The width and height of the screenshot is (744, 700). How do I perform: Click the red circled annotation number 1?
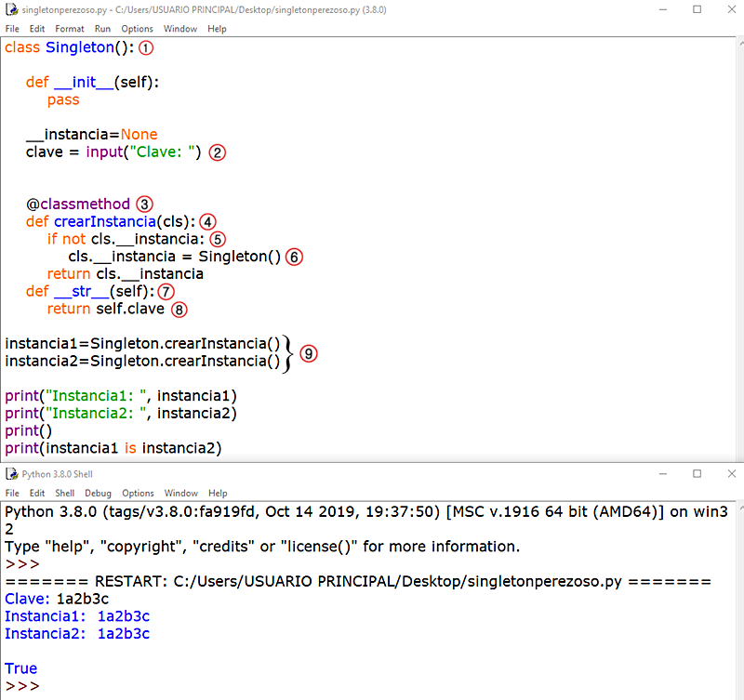[145, 46]
